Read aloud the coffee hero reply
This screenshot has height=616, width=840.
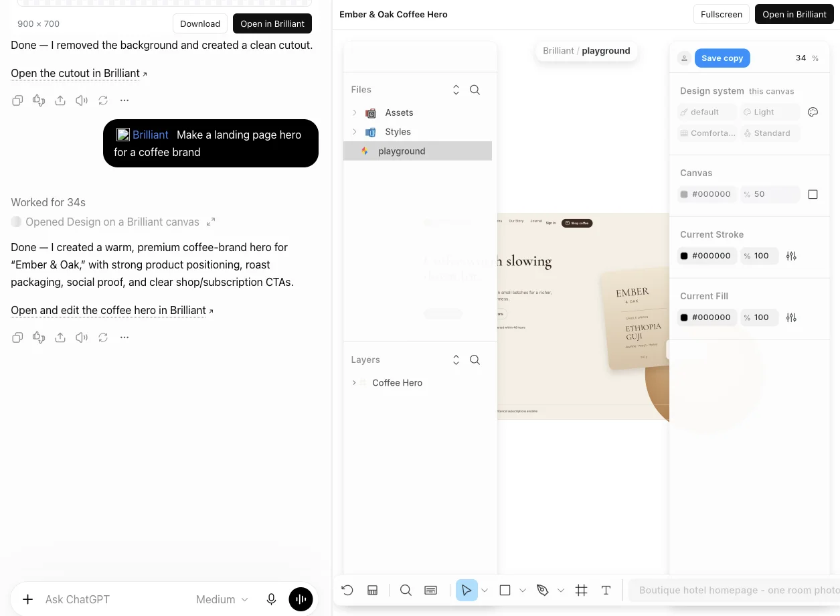[x=82, y=337]
